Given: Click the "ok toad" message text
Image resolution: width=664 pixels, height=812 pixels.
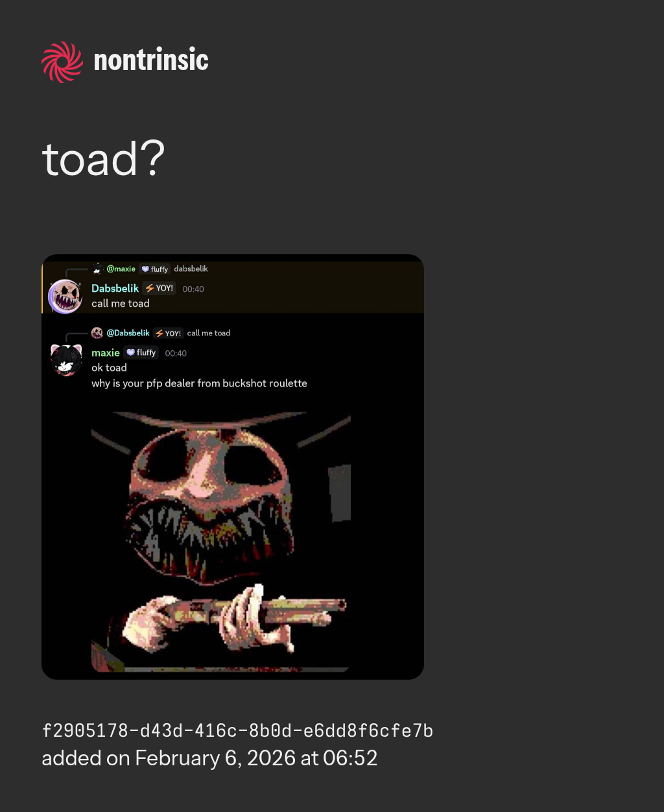Looking at the screenshot, I should click(109, 368).
